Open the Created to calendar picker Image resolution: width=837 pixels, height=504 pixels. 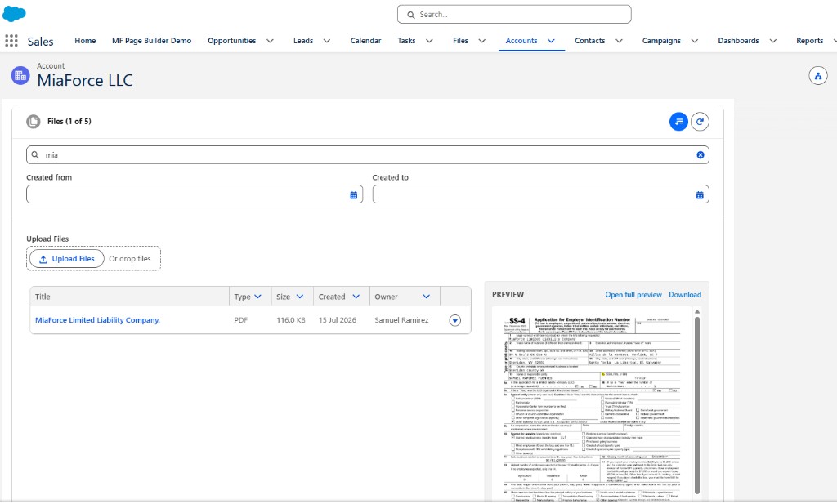[x=700, y=195]
